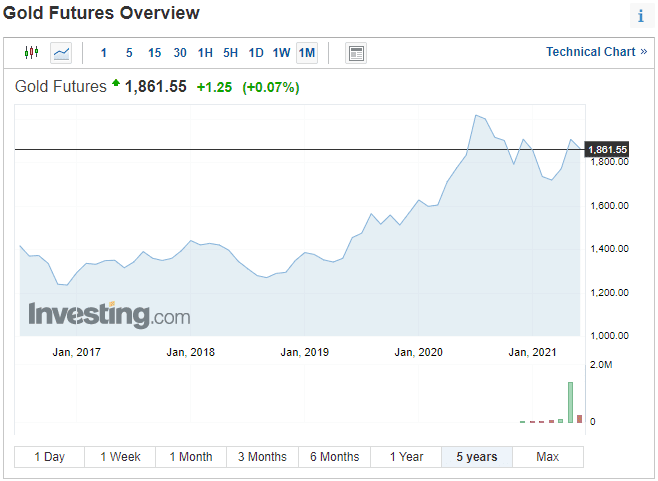Select the 1 Day range tab

coord(50,457)
